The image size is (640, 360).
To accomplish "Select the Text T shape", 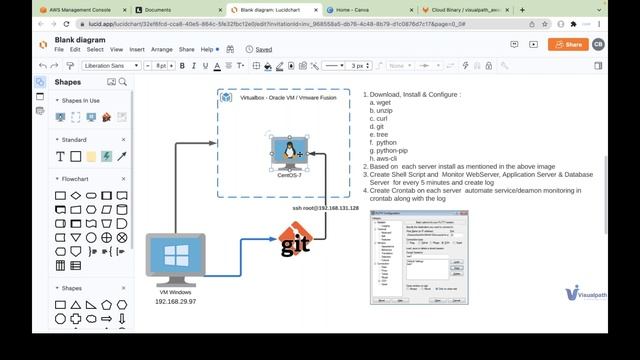I will pyautogui.click(x=60, y=156).
